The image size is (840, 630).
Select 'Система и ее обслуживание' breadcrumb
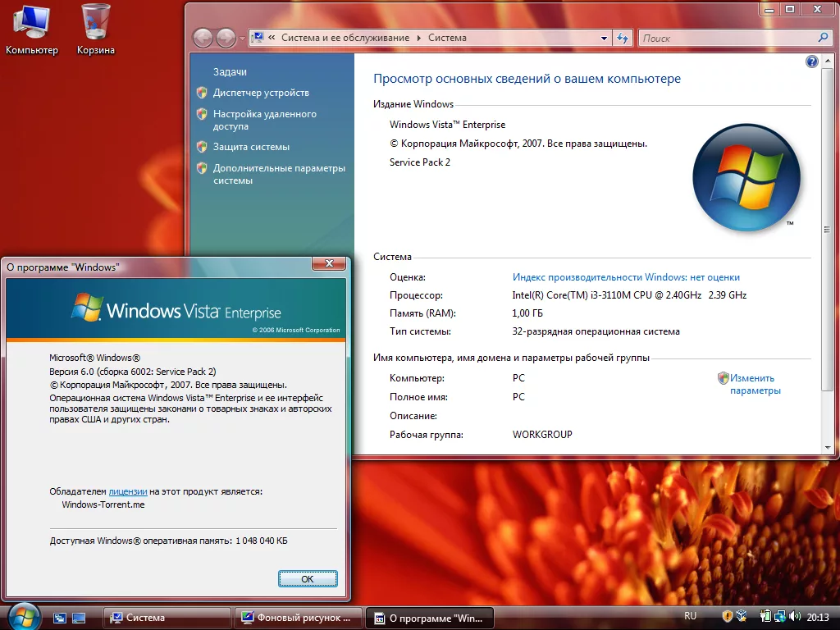(x=345, y=38)
